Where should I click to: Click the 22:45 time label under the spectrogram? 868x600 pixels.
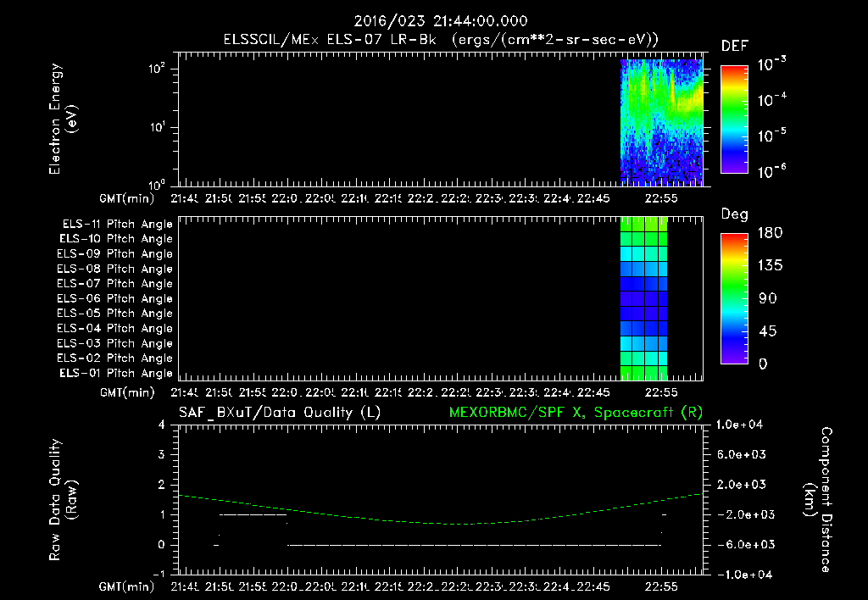[x=593, y=198]
